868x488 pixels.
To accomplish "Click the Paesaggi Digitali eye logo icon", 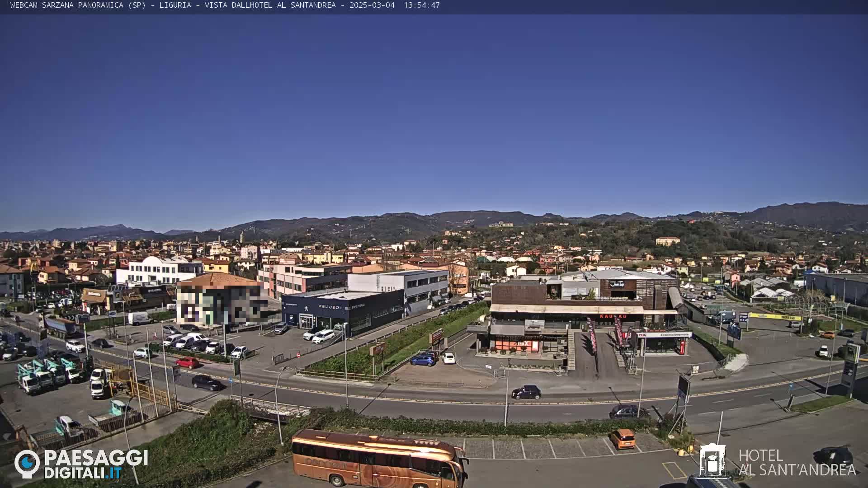I will (x=27, y=464).
